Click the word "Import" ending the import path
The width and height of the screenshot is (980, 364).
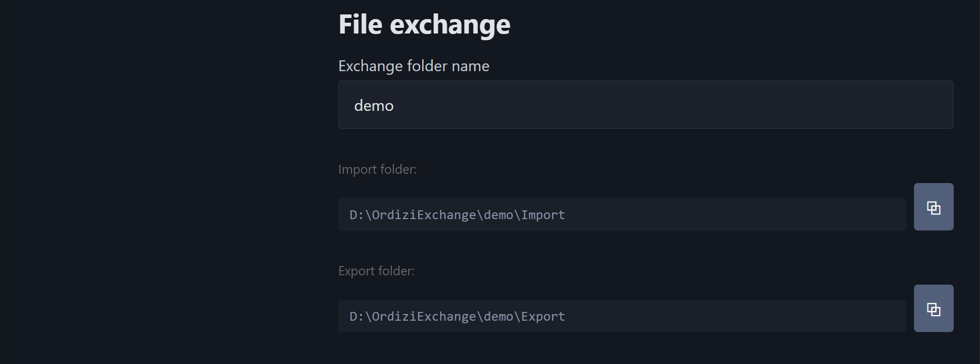point(543,215)
